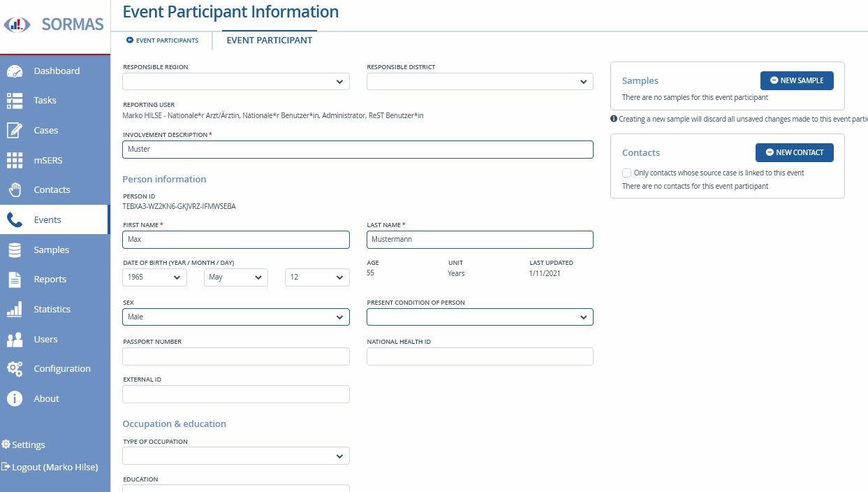Click the New Contact button

pyautogui.click(x=795, y=152)
